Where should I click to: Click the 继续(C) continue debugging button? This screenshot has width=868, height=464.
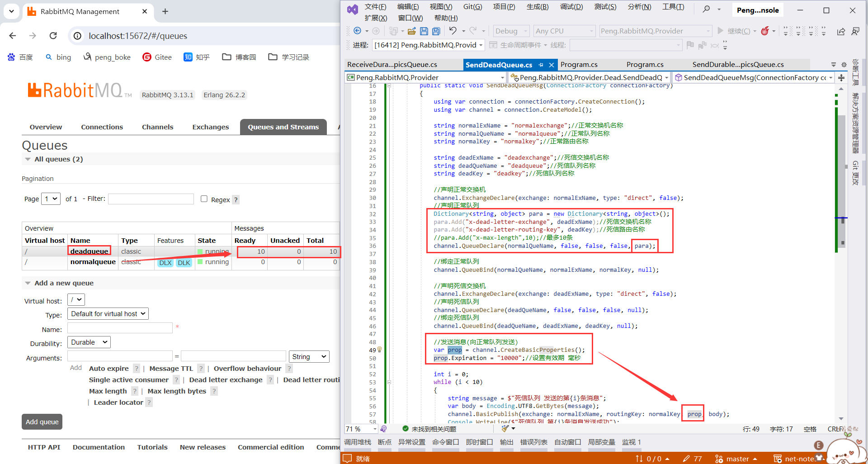pos(734,31)
